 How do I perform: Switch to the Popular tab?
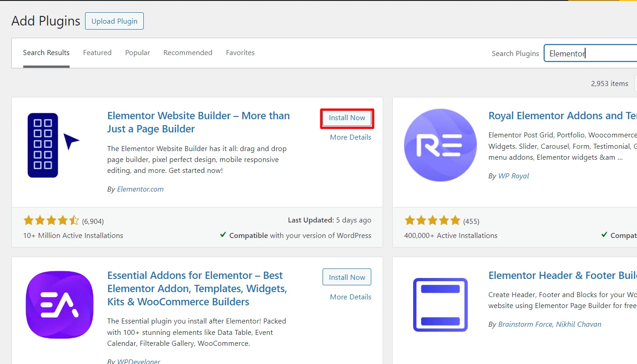tap(137, 53)
